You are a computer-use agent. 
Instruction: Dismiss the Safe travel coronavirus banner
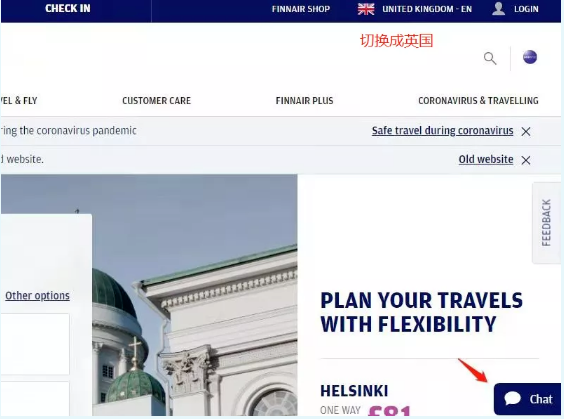point(526,132)
